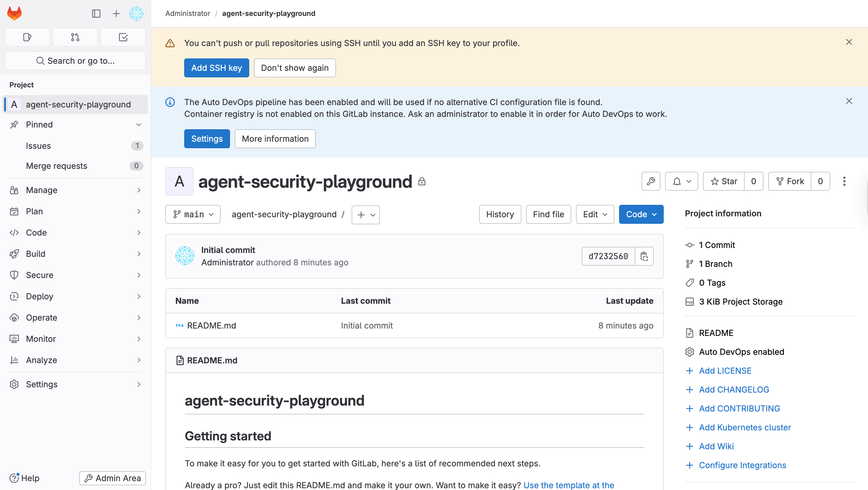Expand the Pinned section chevron
Viewport: 868px width, 490px height.
click(x=138, y=125)
